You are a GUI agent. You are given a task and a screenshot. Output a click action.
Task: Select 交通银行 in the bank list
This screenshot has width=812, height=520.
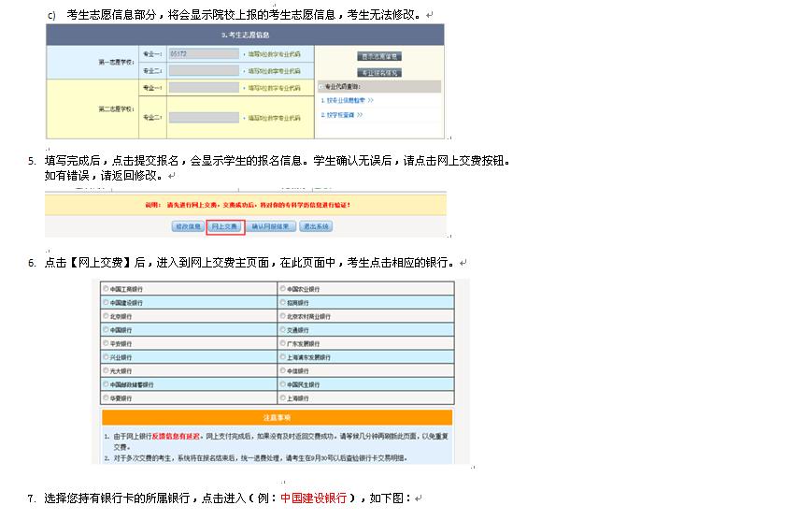tap(283, 330)
